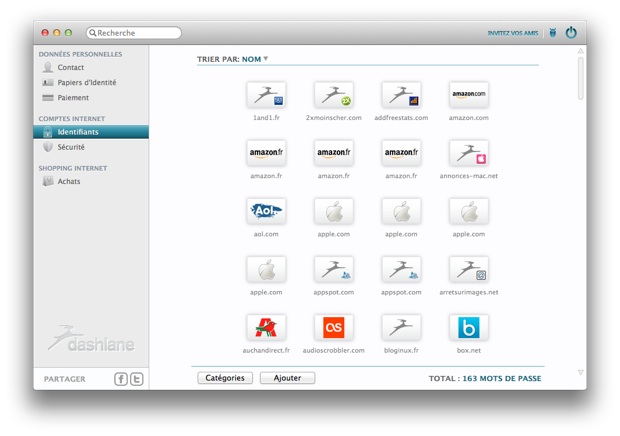Click the amazon.com label text

point(469,118)
